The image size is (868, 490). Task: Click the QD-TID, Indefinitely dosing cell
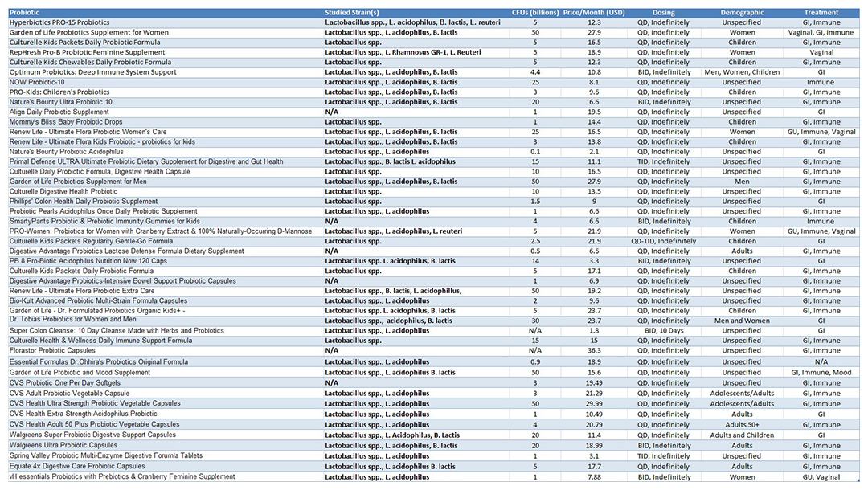click(664, 242)
